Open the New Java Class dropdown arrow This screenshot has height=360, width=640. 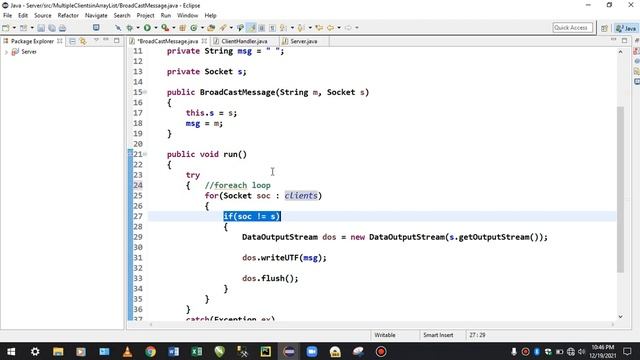202,28
